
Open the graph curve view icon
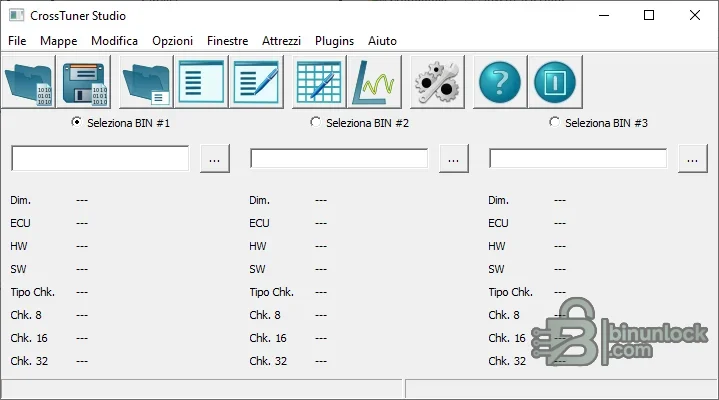pyautogui.click(x=374, y=82)
